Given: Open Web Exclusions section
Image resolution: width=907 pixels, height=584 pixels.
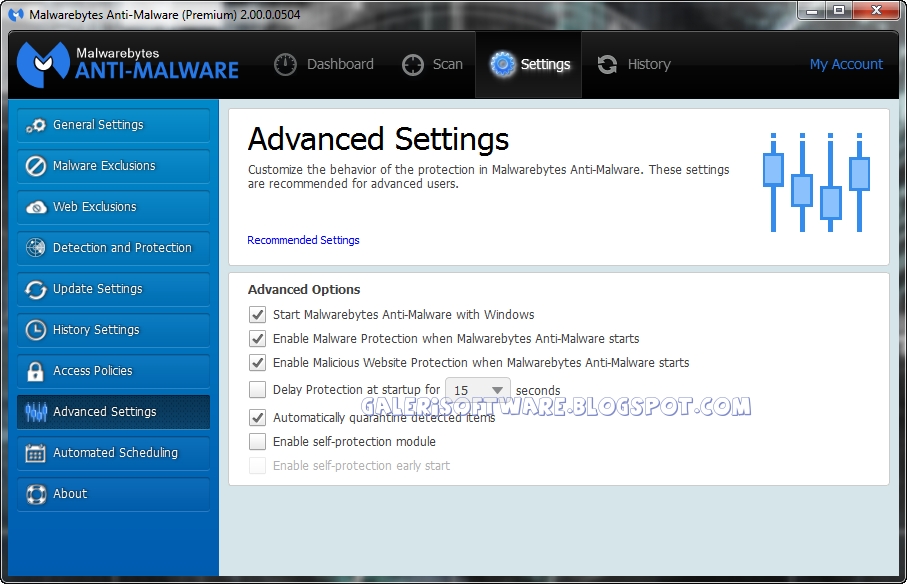Looking at the screenshot, I should (113, 207).
